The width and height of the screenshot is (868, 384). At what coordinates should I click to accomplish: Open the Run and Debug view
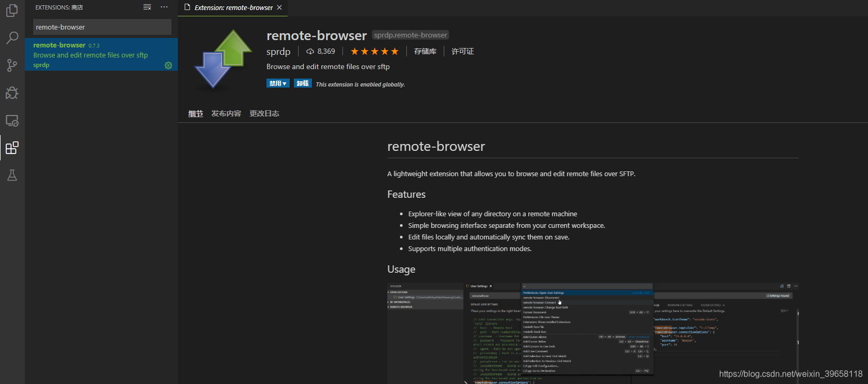tap(12, 93)
